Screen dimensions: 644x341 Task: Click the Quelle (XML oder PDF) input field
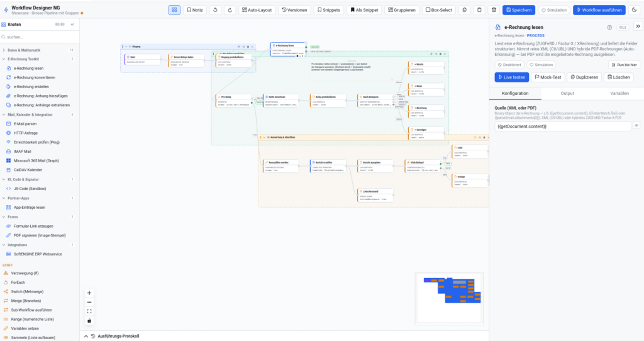[563, 126]
